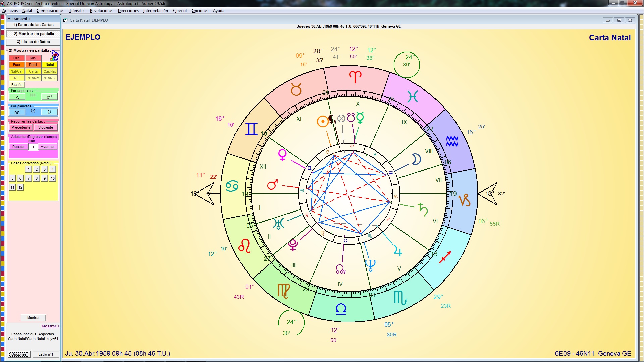644x362 pixels.
Task: Click Avanzar to step time forward
Action: click(x=48, y=147)
